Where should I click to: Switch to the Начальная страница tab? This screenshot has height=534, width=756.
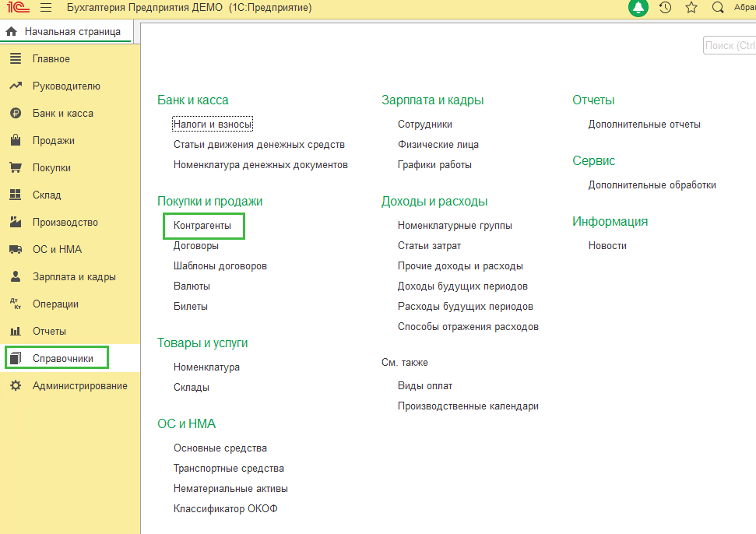point(66,31)
